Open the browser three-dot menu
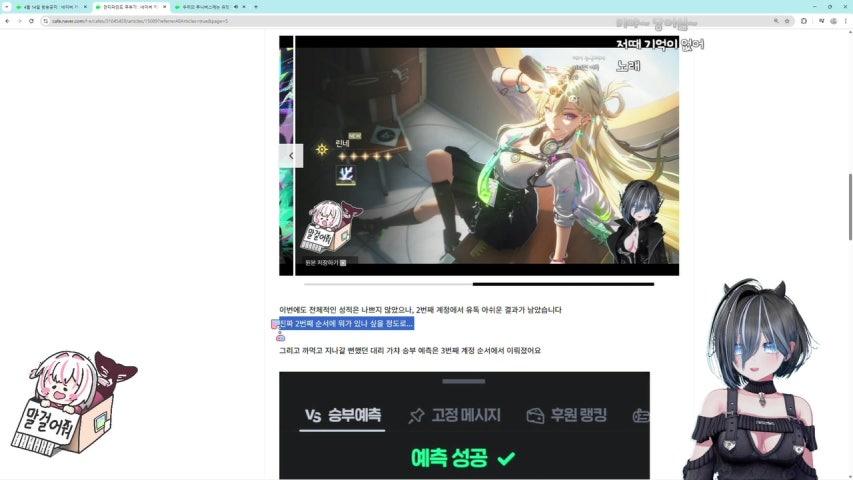Image resolution: width=853 pixels, height=480 pixels. tap(845, 21)
